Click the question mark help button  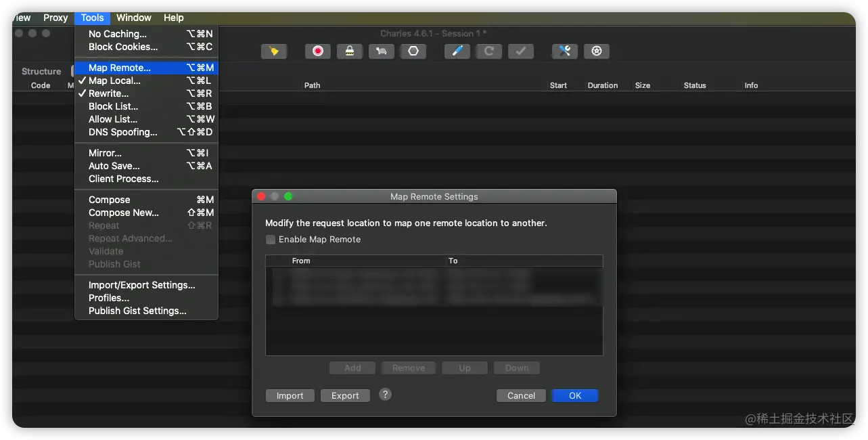point(386,395)
